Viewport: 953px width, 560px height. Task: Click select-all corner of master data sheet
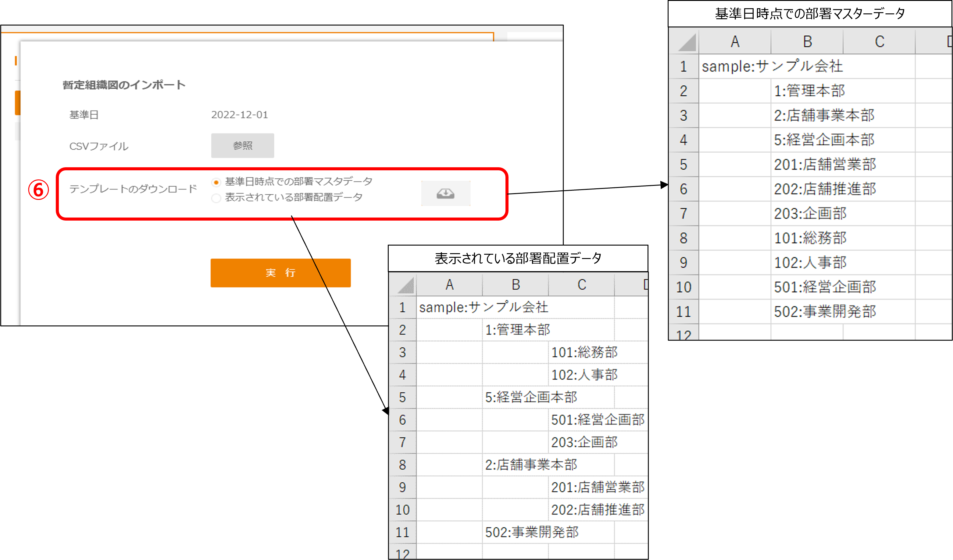point(686,42)
